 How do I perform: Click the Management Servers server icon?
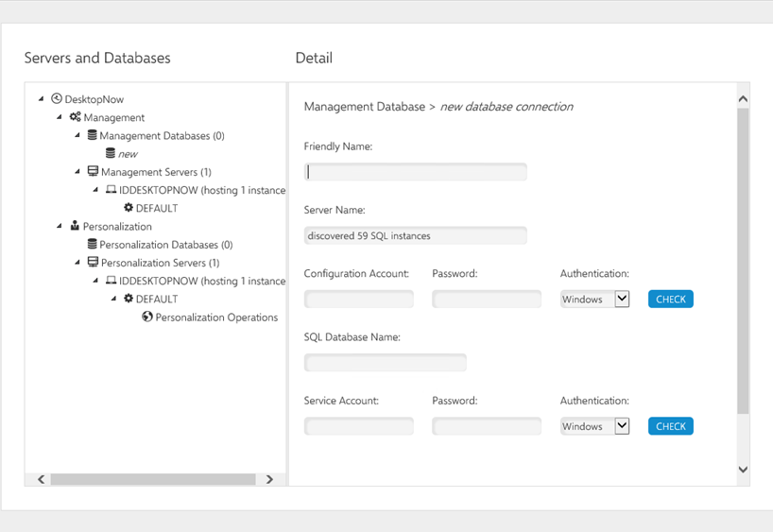coord(93,172)
